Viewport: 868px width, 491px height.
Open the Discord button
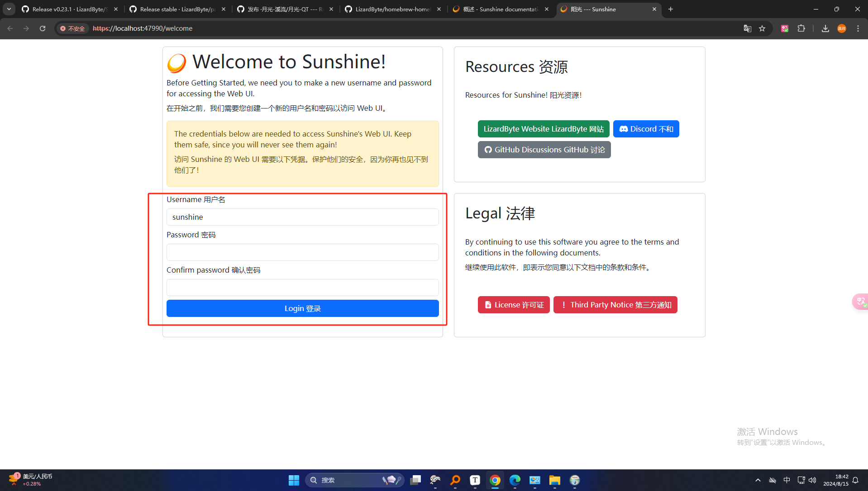646,129
